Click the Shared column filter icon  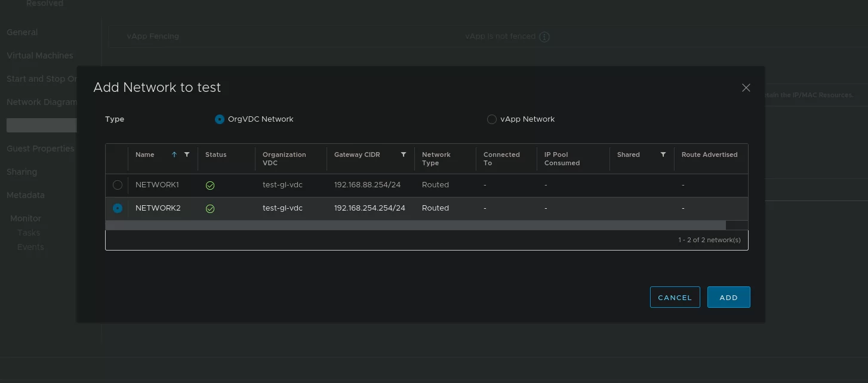(x=663, y=155)
